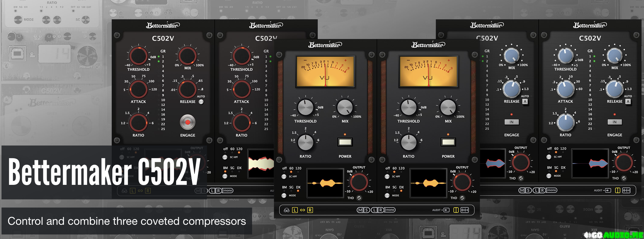644x239 pixels.
Task: Click the red-ringed MIX knob
Action: pyautogui.click(x=187, y=56)
